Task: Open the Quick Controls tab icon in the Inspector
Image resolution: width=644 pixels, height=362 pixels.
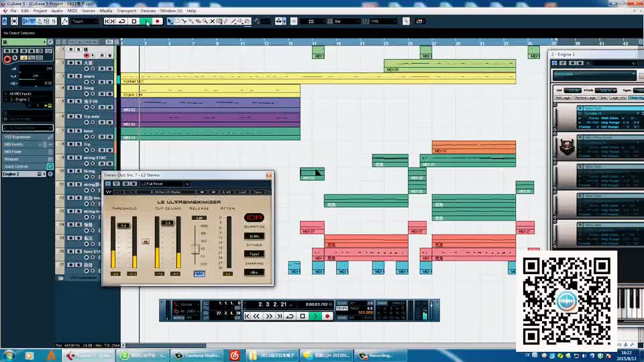Action: click(50, 166)
